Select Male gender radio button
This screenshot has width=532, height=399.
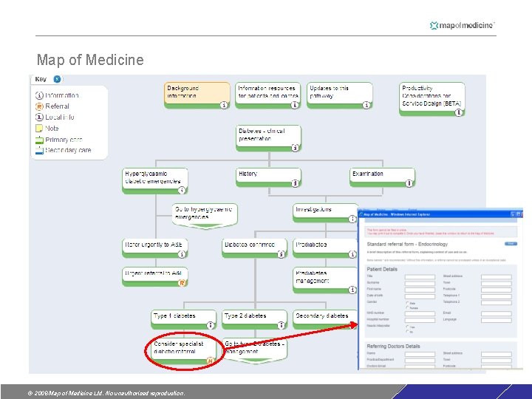click(x=407, y=303)
